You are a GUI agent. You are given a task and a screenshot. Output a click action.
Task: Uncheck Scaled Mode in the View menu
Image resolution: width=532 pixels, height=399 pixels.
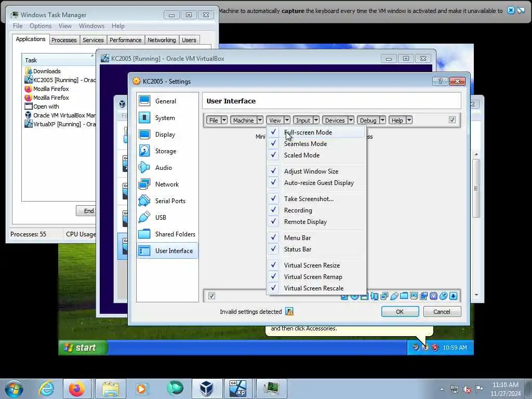(x=316, y=155)
